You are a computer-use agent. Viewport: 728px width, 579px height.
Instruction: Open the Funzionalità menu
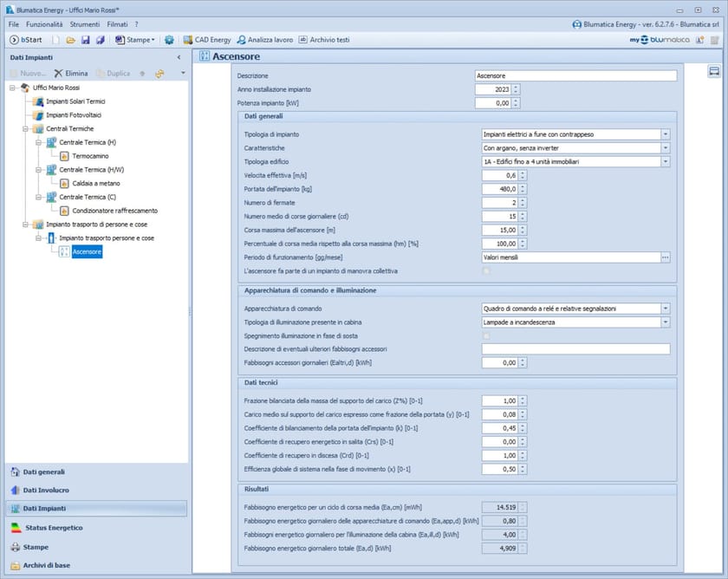(x=44, y=24)
